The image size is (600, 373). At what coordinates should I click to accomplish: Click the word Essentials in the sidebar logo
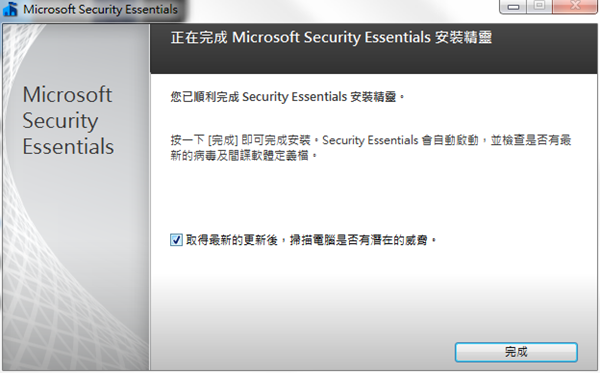[68, 147]
